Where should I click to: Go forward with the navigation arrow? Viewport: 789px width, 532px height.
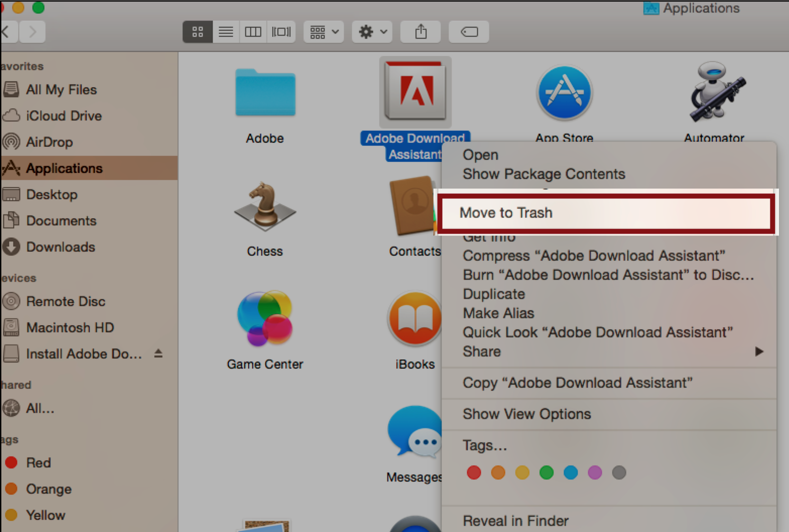33,32
